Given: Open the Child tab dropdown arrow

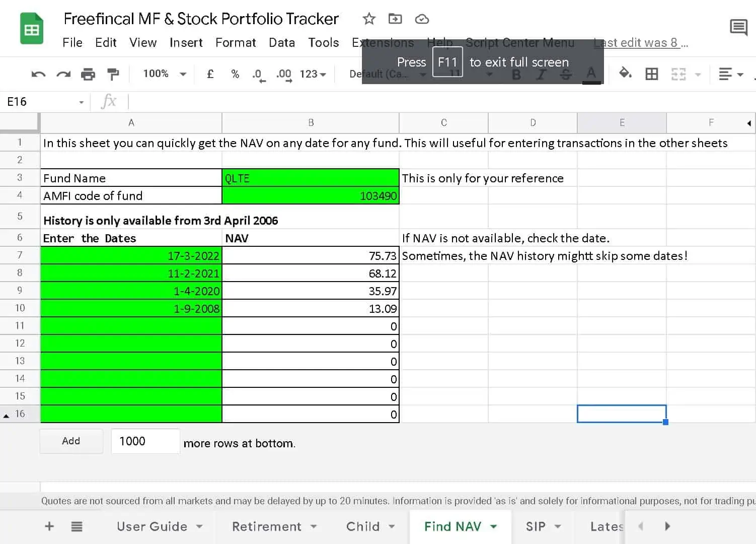Looking at the screenshot, I should (x=392, y=526).
